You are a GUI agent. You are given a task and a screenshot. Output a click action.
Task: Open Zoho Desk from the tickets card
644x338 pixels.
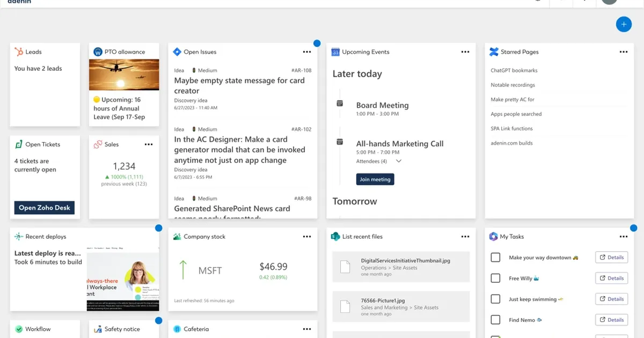[45, 208]
